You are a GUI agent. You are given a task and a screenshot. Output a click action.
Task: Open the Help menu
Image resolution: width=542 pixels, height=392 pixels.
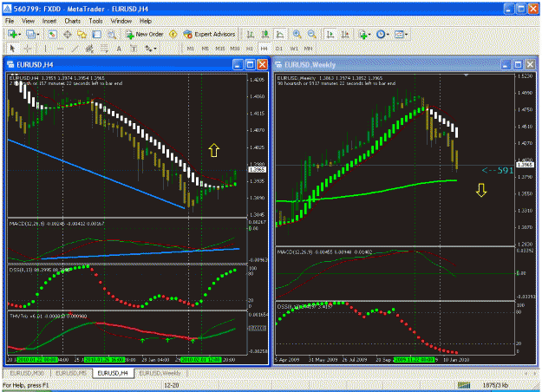click(146, 21)
